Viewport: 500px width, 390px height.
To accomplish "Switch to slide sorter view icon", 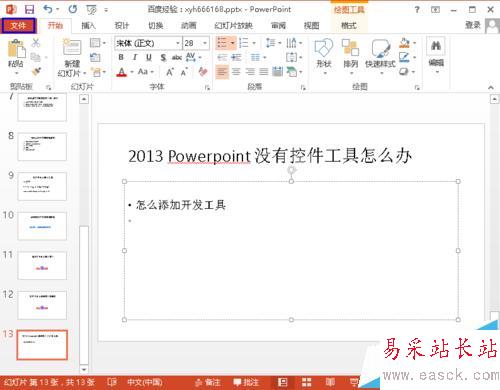I will click(306, 382).
